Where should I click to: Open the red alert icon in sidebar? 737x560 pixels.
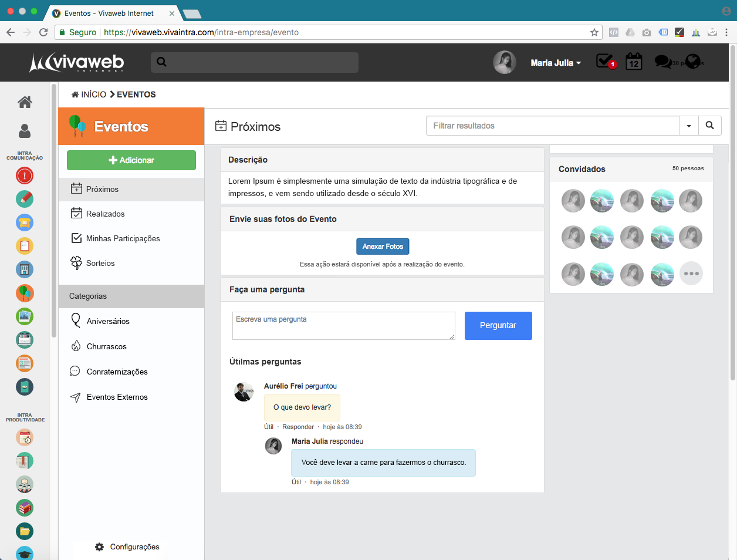25,176
